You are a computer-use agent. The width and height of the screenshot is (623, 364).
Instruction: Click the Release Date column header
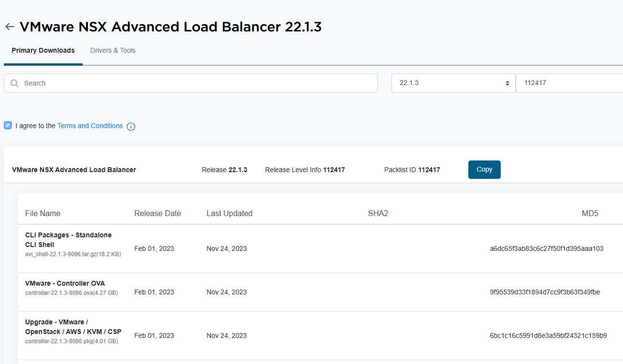tap(158, 213)
